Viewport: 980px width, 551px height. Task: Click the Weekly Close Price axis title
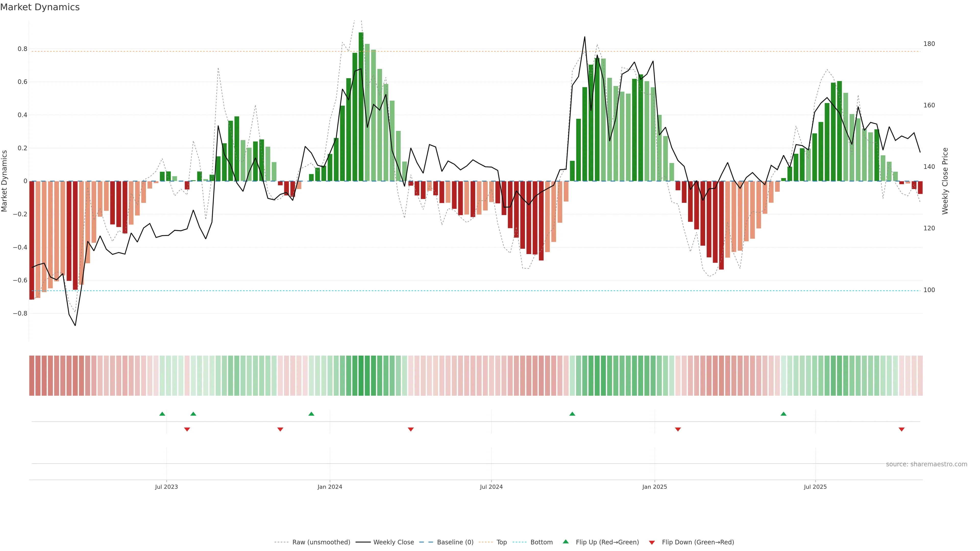coord(945,181)
